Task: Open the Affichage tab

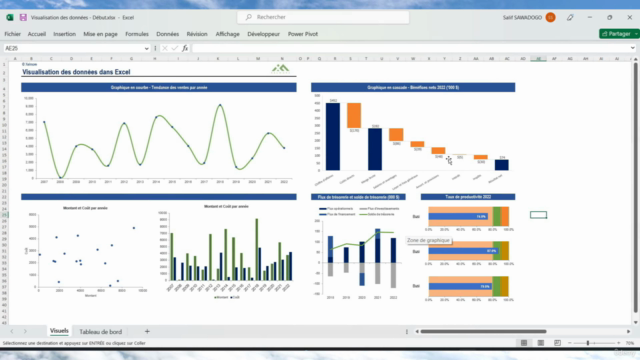Action: (227, 34)
